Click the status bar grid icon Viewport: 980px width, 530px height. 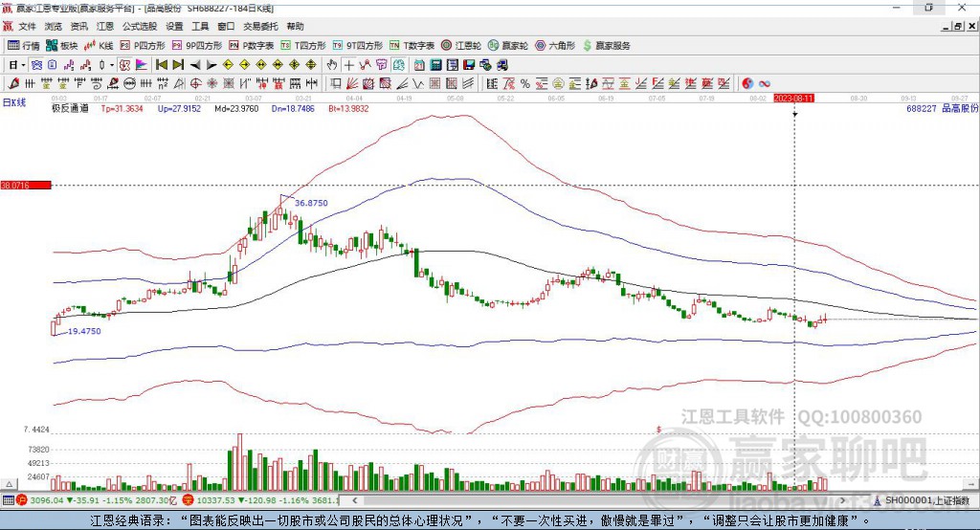click(x=8, y=500)
